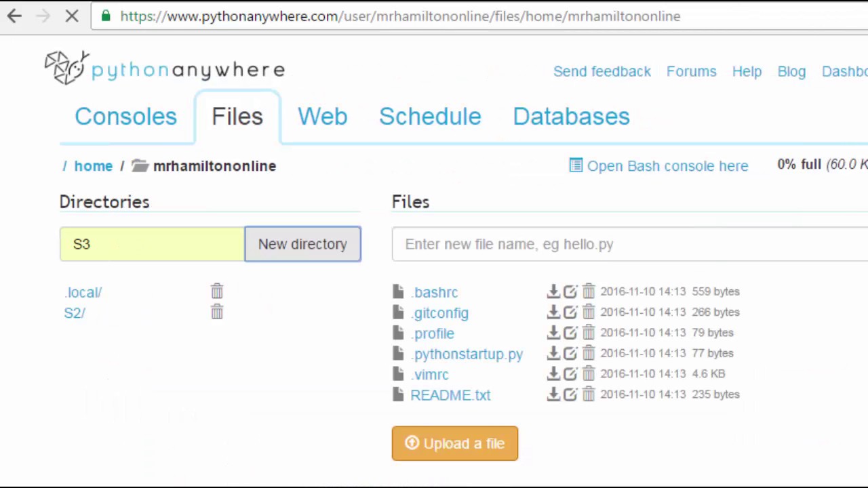
Task: Open the Forums link
Action: coord(691,71)
